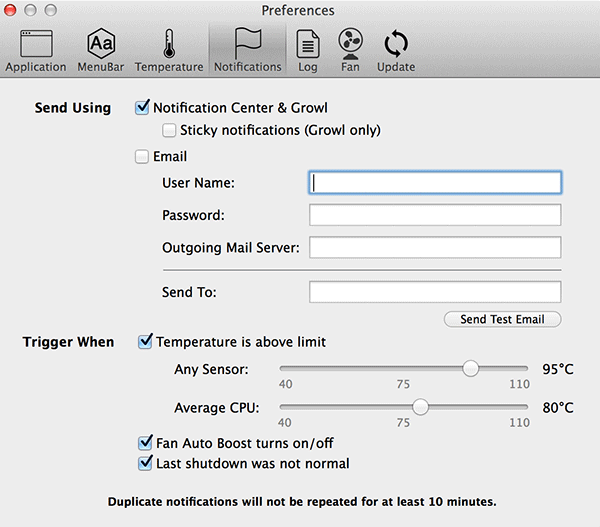Open the Log document pane
This screenshot has width=600, height=527.
point(308,50)
